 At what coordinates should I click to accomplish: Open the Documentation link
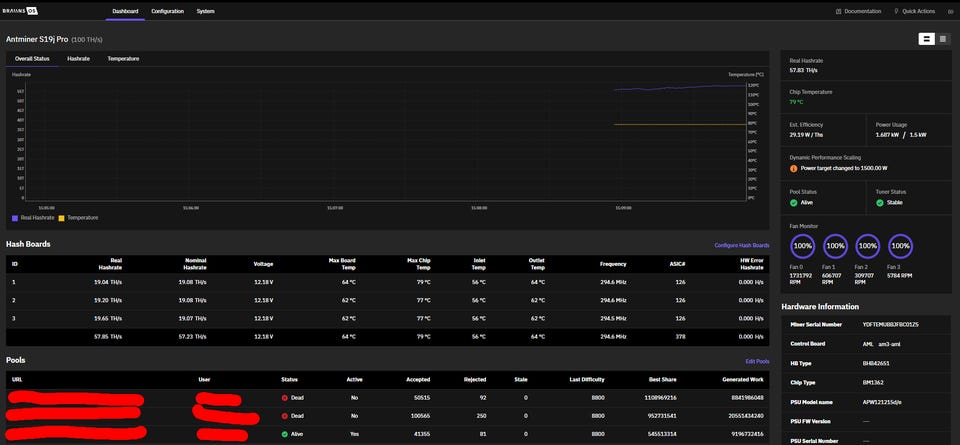[862, 11]
